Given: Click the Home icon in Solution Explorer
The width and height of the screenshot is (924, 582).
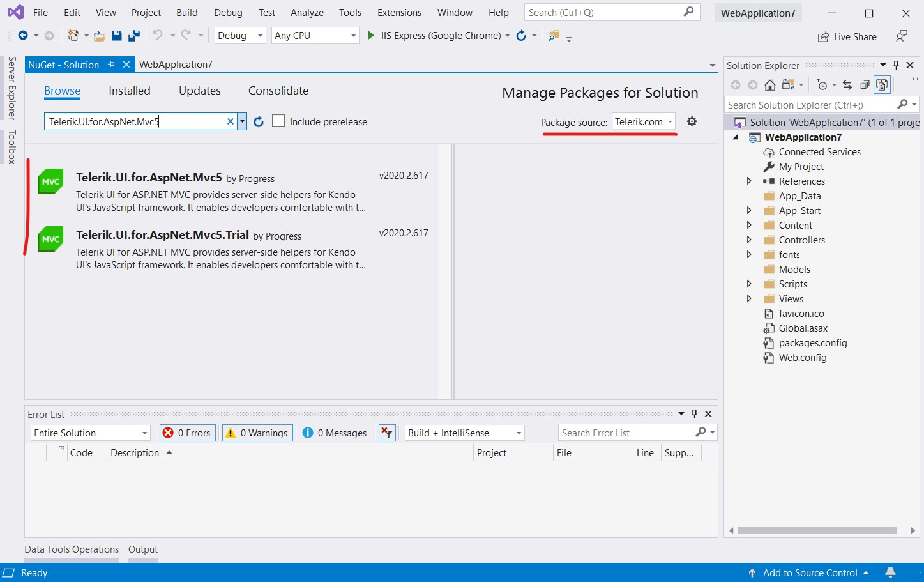Looking at the screenshot, I should pyautogui.click(x=770, y=85).
